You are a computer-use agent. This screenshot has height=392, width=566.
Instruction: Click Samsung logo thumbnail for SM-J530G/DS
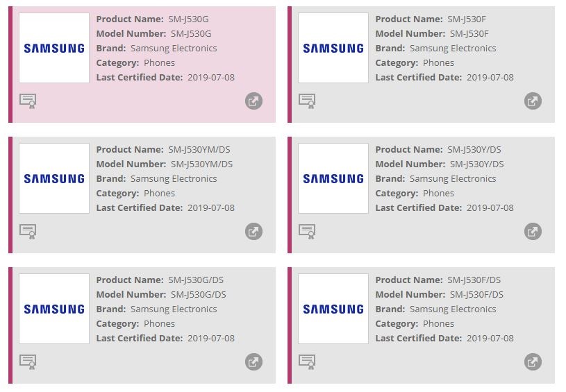pyautogui.click(x=54, y=309)
